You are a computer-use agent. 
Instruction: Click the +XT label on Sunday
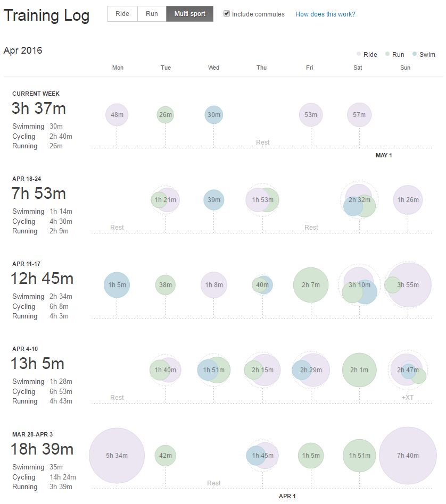(x=408, y=397)
